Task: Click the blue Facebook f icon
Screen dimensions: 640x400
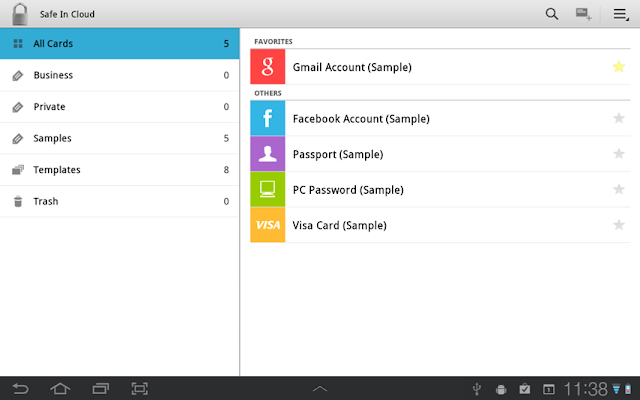Action: click(x=268, y=118)
